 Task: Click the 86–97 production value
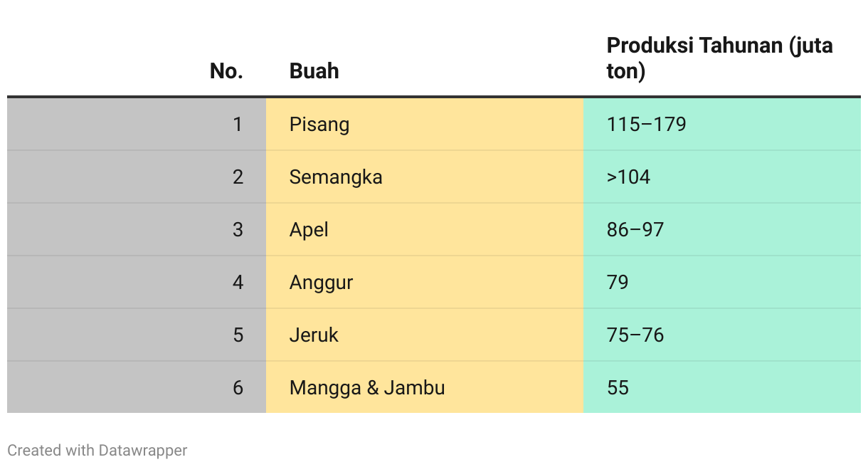click(x=635, y=230)
